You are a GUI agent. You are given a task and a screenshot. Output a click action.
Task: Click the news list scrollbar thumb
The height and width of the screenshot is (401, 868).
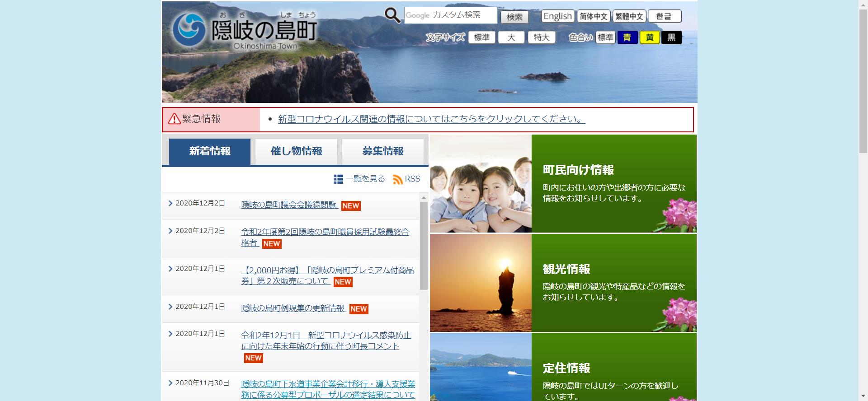tap(424, 246)
